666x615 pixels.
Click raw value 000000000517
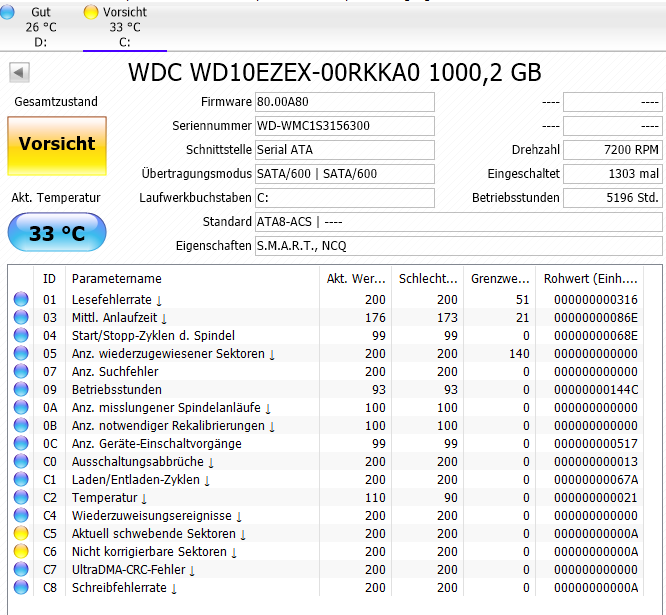pyautogui.click(x=595, y=443)
